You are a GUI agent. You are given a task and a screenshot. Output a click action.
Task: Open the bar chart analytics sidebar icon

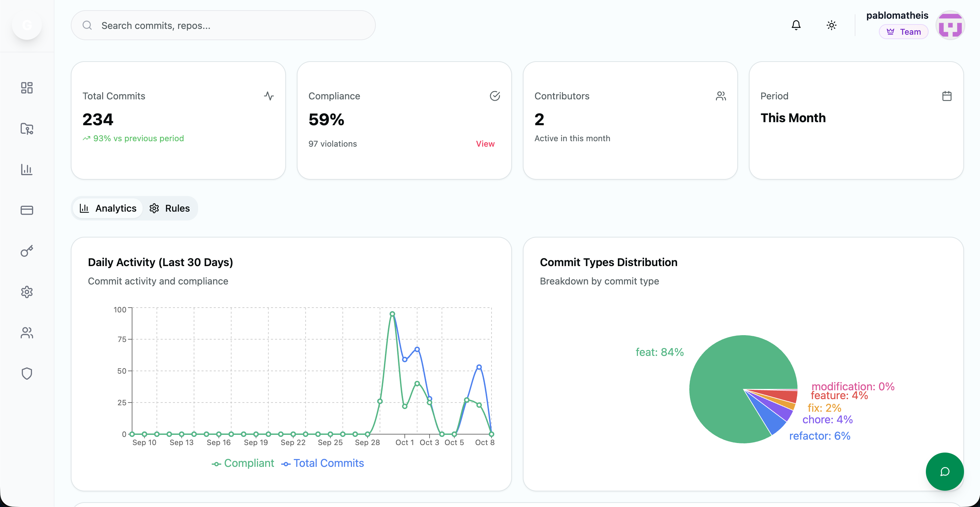tap(27, 169)
